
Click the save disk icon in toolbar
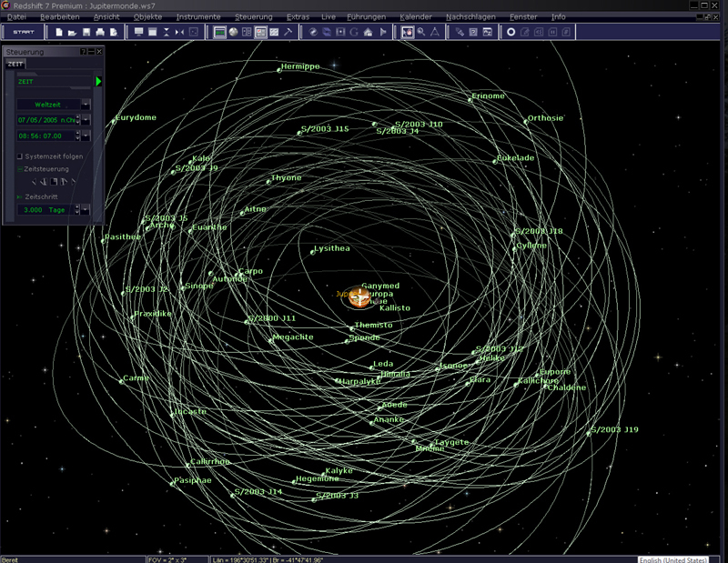click(86, 32)
